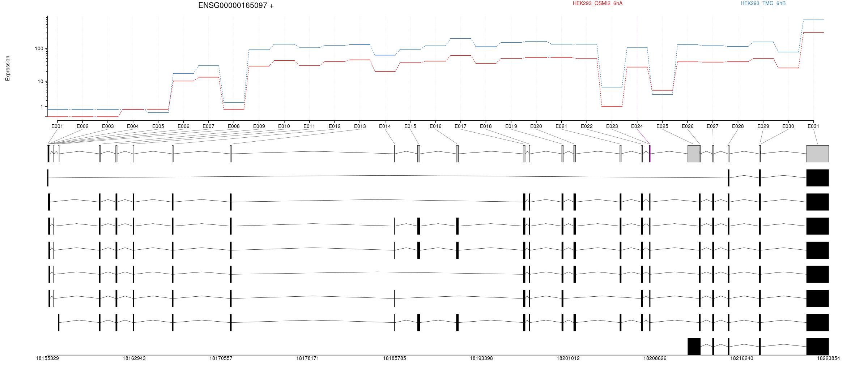The image size is (868, 365).
Task: Click exon label E001
Action: (57, 126)
